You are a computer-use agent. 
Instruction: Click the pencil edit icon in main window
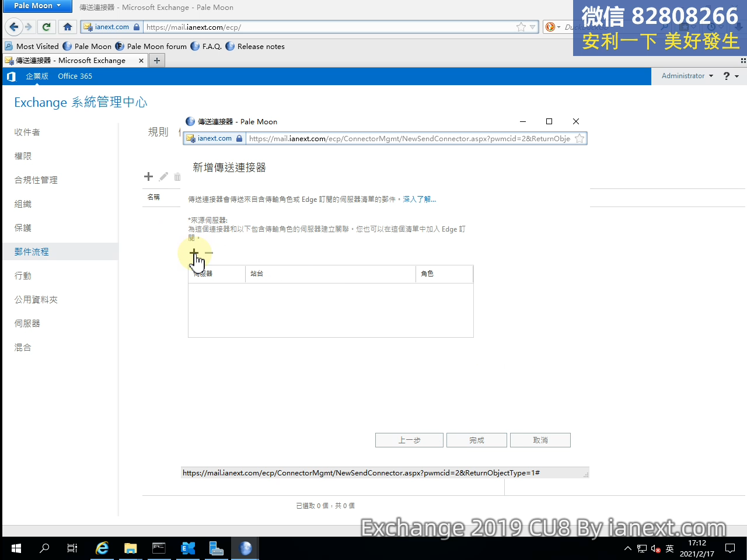pyautogui.click(x=163, y=177)
